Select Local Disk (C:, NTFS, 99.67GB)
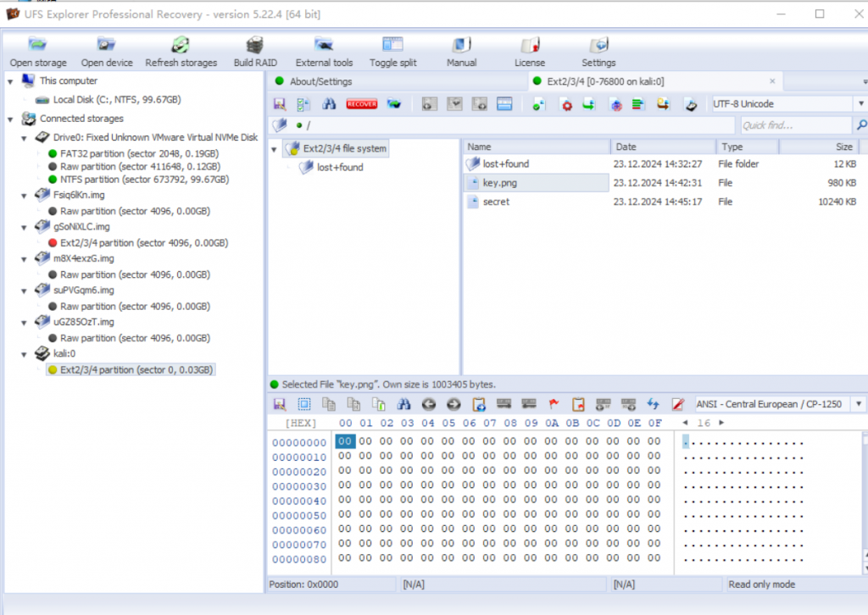Screen dimensions: 868x615 pos(117,100)
